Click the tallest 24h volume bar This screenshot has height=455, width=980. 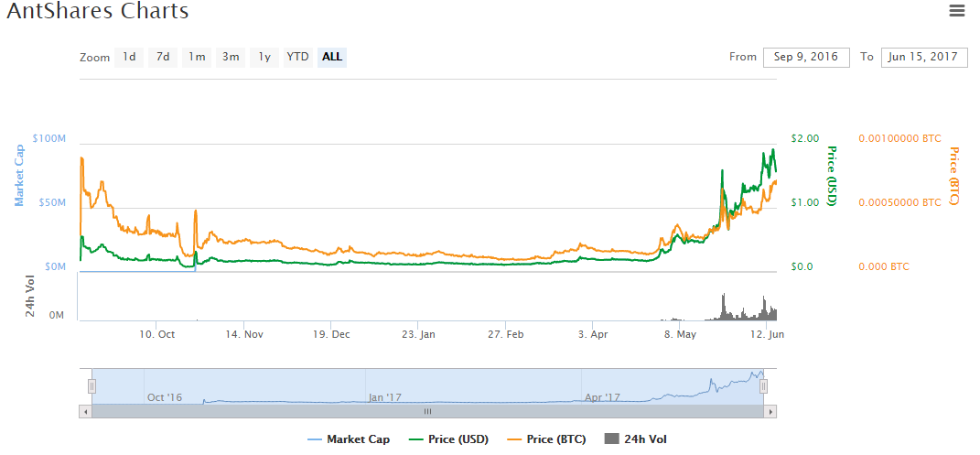click(x=723, y=307)
